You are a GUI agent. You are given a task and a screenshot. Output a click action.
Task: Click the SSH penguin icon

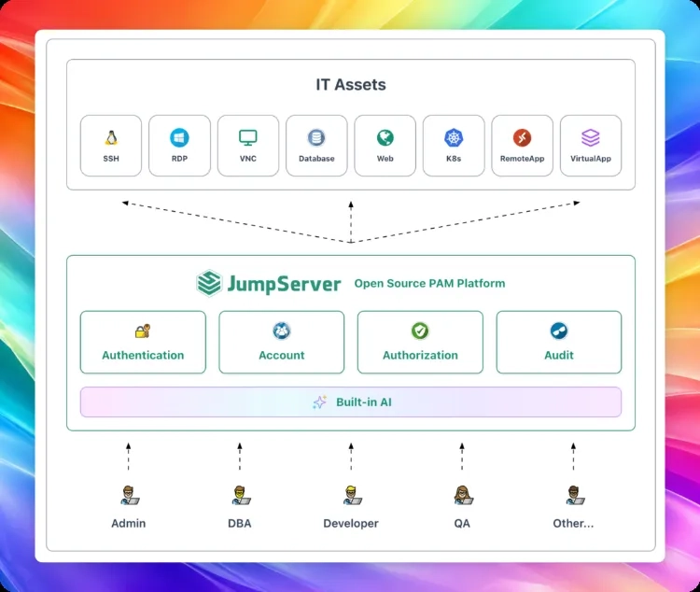click(x=111, y=137)
